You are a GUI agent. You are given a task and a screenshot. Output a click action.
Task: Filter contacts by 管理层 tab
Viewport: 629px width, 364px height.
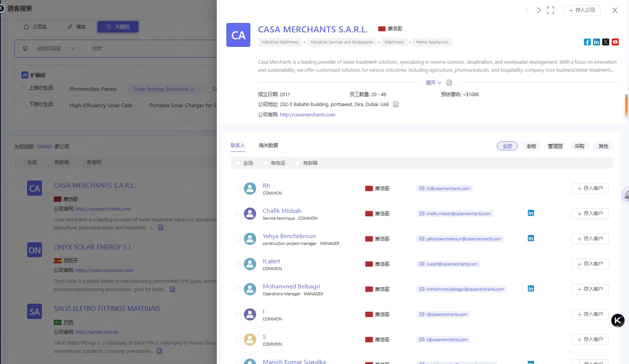click(x=555, y=146)
